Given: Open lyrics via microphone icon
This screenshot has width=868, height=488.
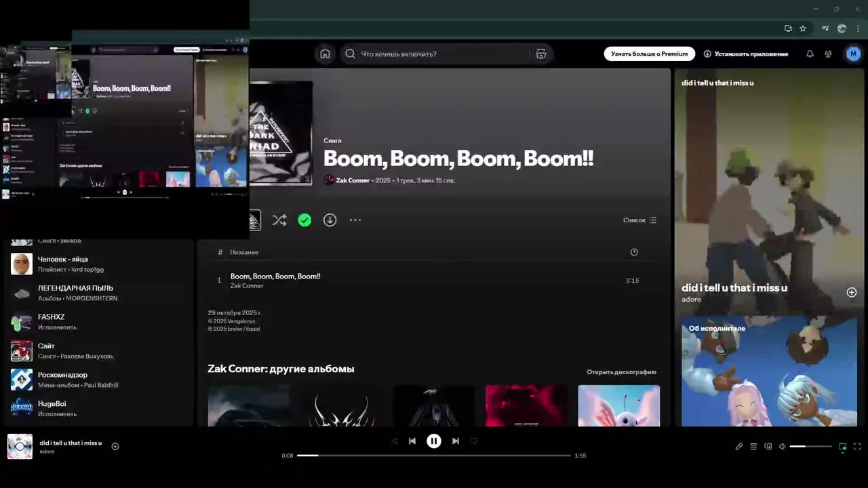Looking at the screenshot, I should tap(739, 447).
